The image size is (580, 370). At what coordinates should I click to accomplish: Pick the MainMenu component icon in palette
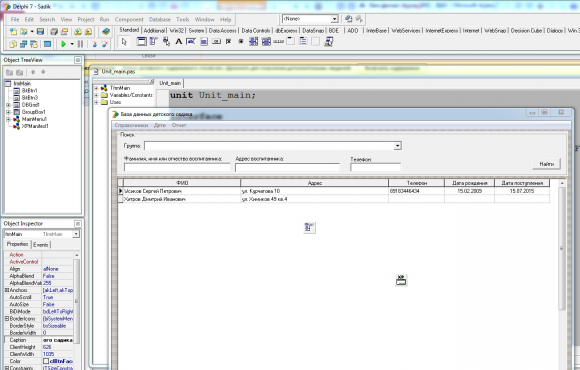154,42
